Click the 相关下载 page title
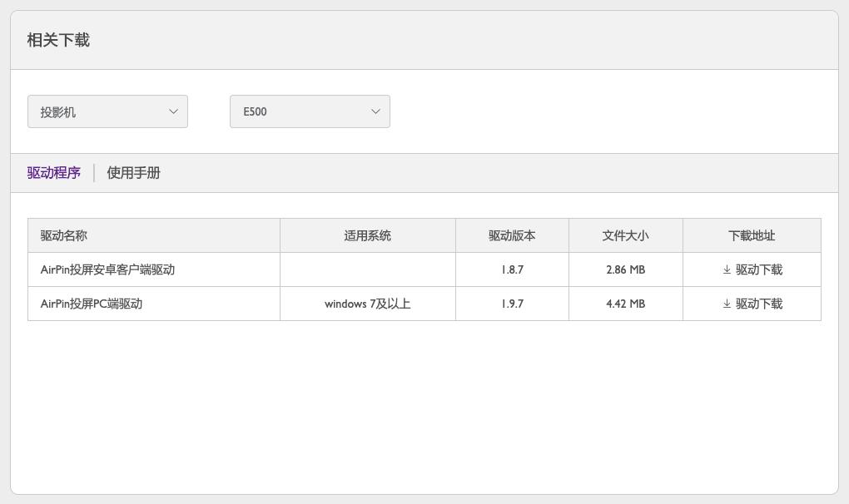The width and height of the screenshot is (849, 504). [57, 39]
